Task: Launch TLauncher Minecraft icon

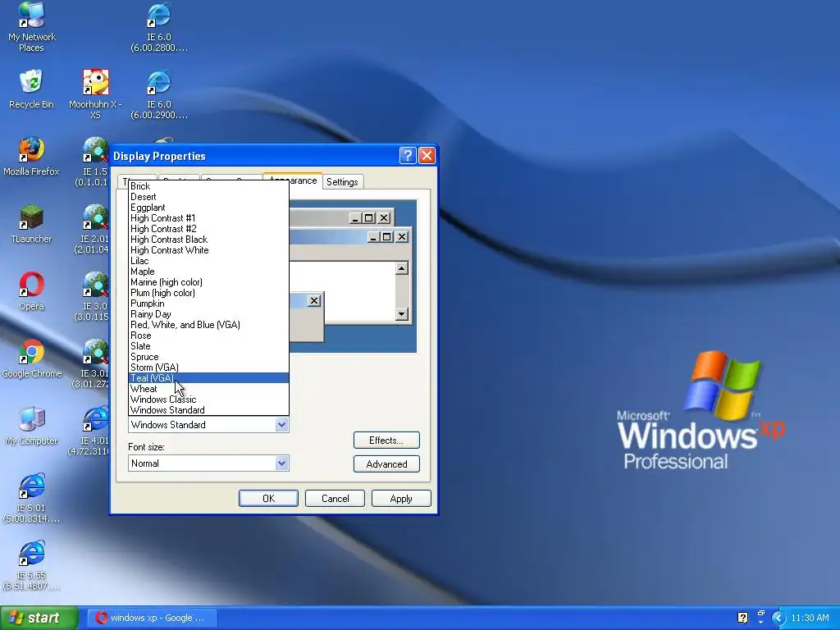Action: point(31,224)
